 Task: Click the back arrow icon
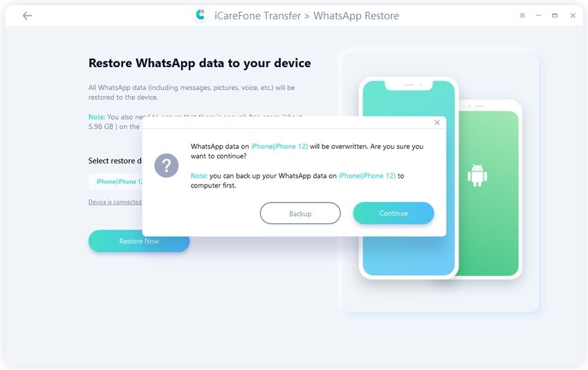point(28,15)
